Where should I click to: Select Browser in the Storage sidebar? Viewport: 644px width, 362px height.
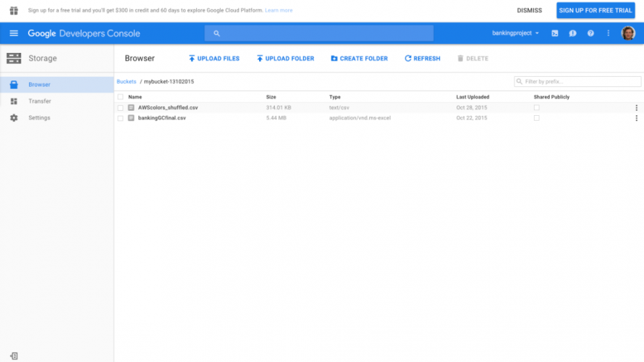coord(56,85)
